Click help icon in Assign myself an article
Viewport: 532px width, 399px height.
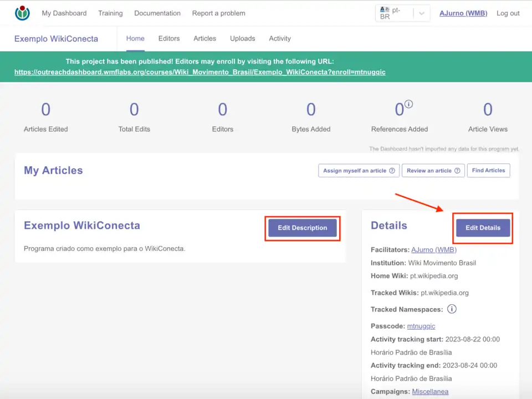(392, 171)
